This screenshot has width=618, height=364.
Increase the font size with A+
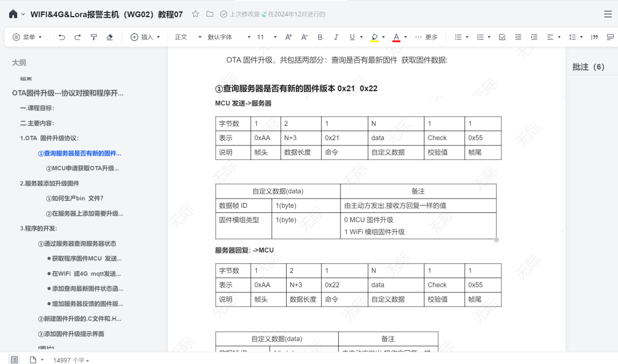tap(288, 37)
